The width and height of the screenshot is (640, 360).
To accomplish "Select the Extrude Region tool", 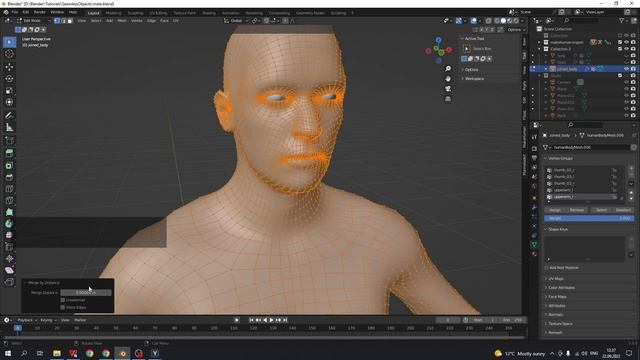I will 9,153.
